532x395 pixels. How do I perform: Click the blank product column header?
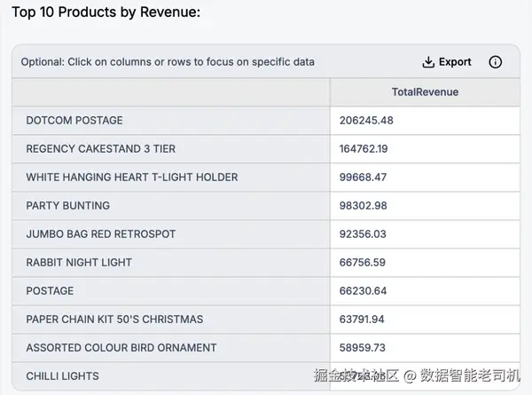click(x=171, y=92)
